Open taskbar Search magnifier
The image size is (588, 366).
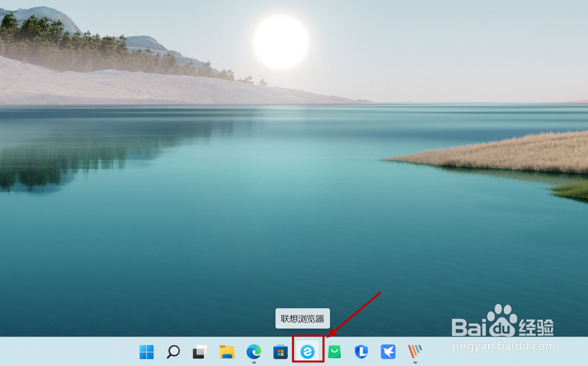(x=173, y=352)
